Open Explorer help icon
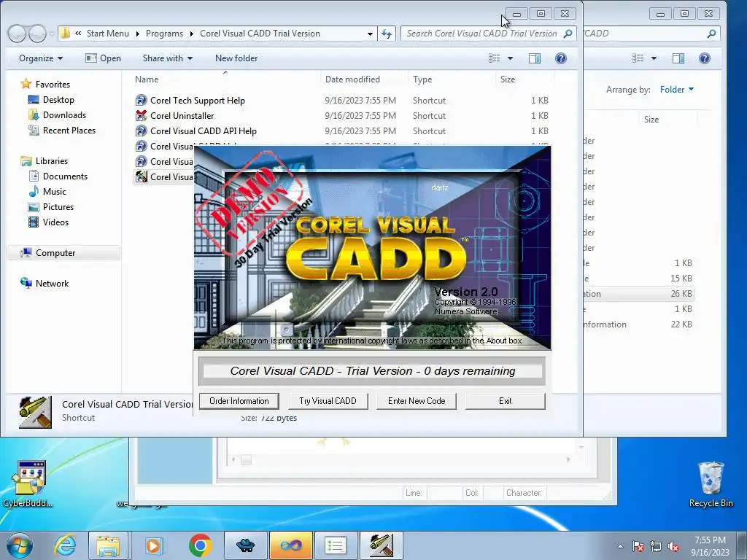747x560 pixels. 561,58
